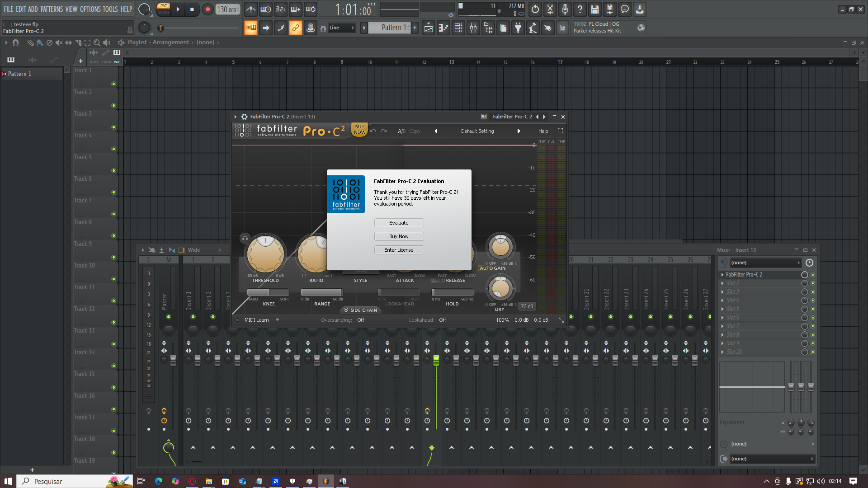Toggle blend recording overdub icon
Viewport: 868px width, 488px height.
point(296,9)
